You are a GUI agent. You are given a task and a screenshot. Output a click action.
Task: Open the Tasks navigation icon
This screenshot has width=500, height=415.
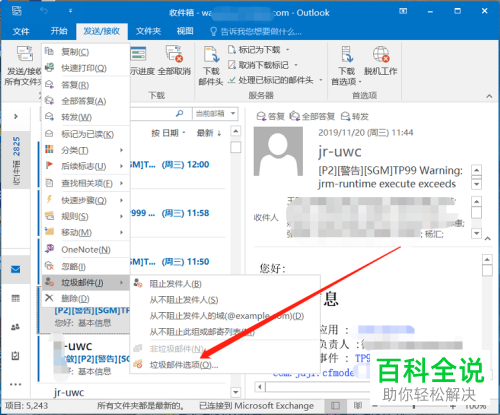tap(15, 356)
